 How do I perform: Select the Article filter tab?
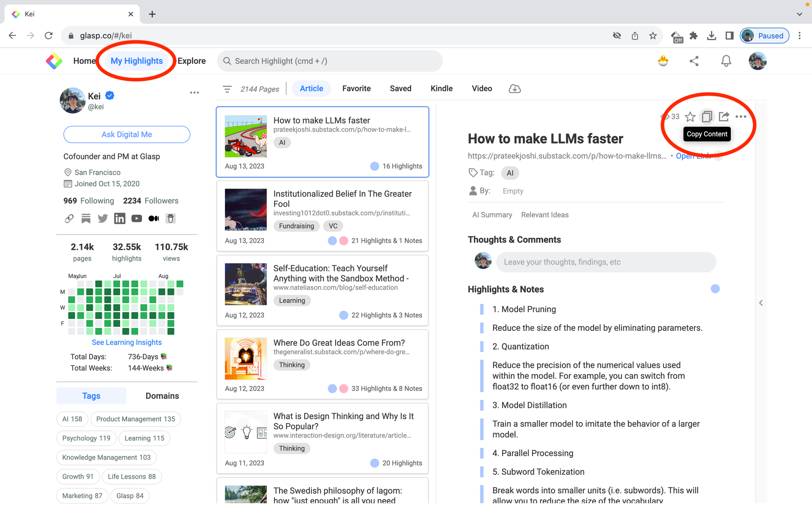point(311,89)
